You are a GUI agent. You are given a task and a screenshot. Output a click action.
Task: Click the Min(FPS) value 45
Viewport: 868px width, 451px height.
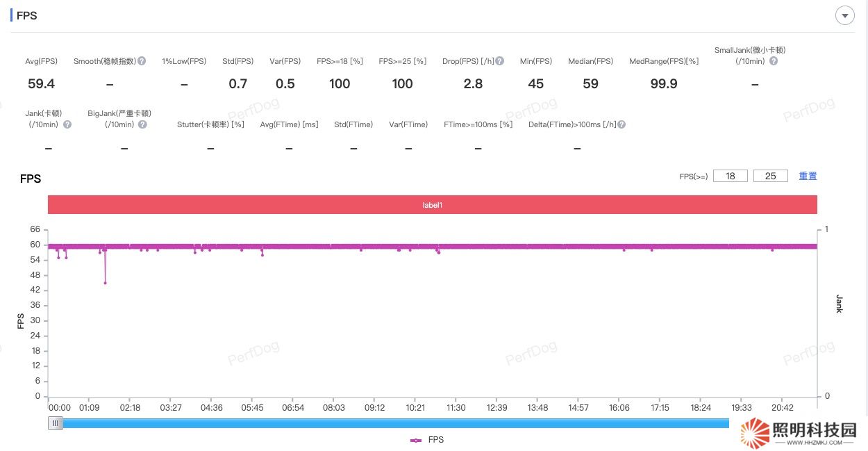535,84
